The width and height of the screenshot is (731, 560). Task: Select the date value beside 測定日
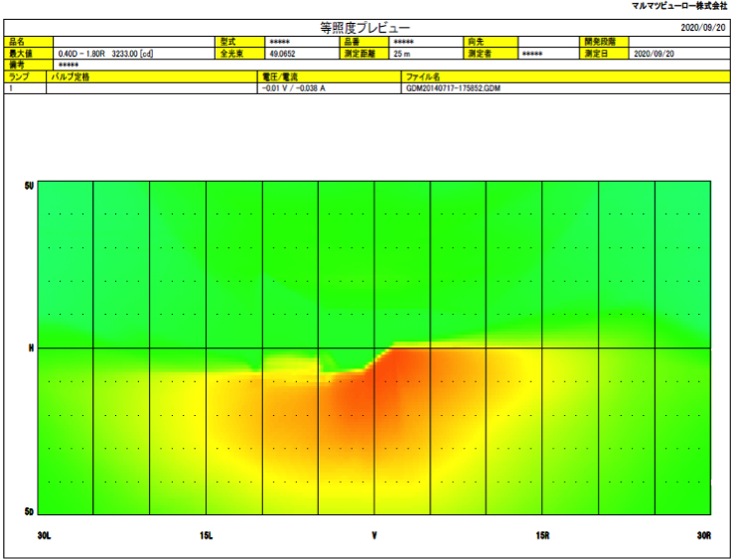[x=654, y=54]
